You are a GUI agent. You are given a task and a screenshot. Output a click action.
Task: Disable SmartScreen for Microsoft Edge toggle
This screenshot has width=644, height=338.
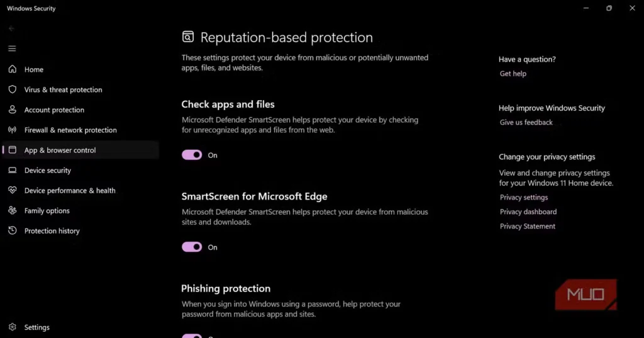[192, 247]
